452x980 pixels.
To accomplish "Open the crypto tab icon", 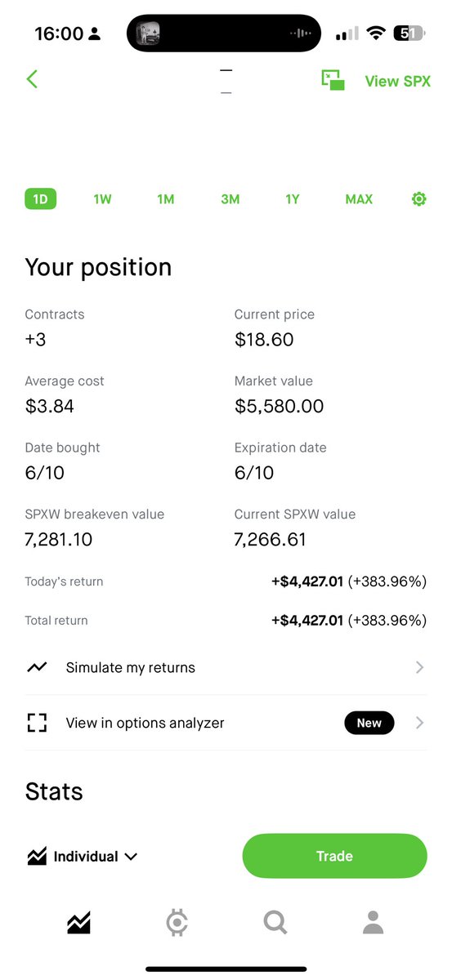I will (177, 923).
